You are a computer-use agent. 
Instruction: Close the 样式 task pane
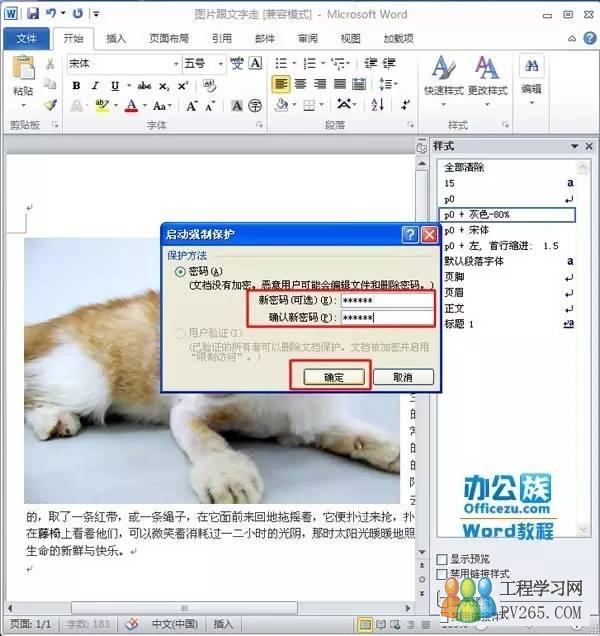pyautogui.click(x=589, y=146)
